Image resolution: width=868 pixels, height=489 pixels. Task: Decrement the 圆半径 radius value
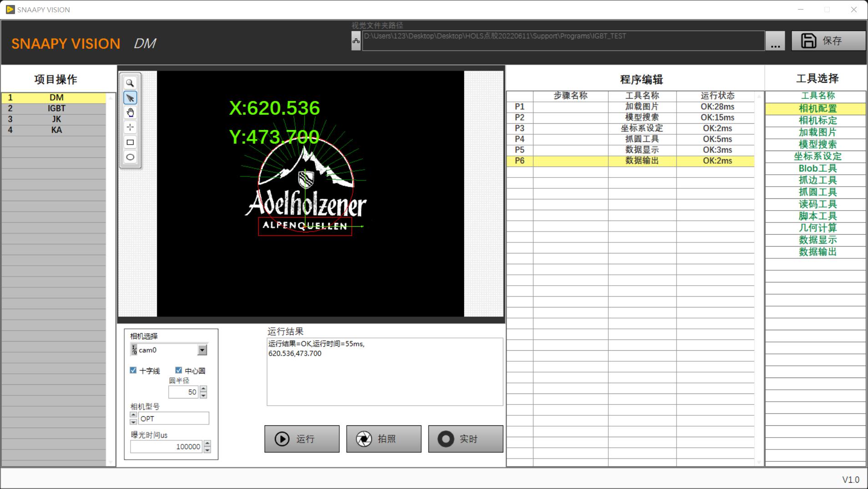pyautogui.click(x=203, y=395)
